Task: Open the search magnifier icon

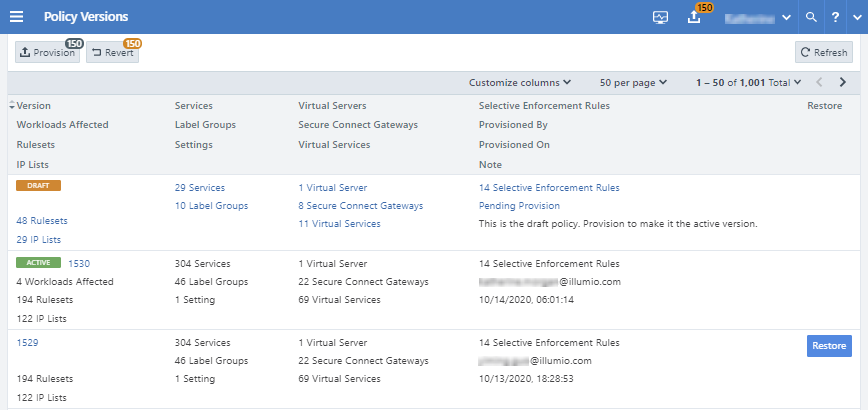Action: [811, 17]
